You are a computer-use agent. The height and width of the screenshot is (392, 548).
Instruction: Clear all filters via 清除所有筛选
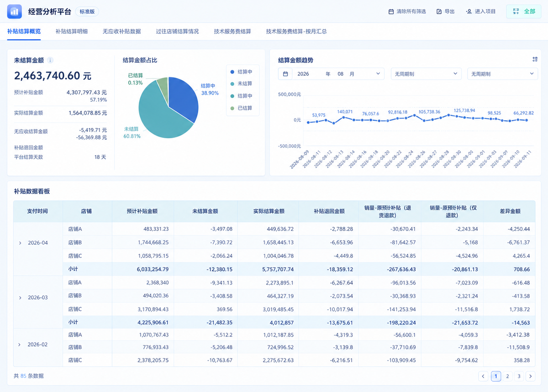(x=407, y=11)
